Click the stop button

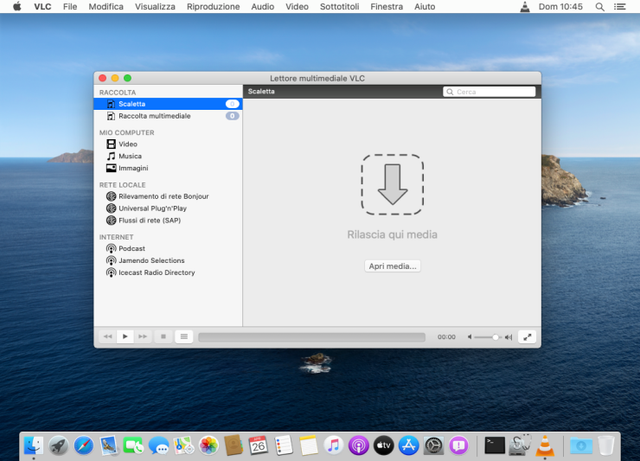click(x=163, y=336)
